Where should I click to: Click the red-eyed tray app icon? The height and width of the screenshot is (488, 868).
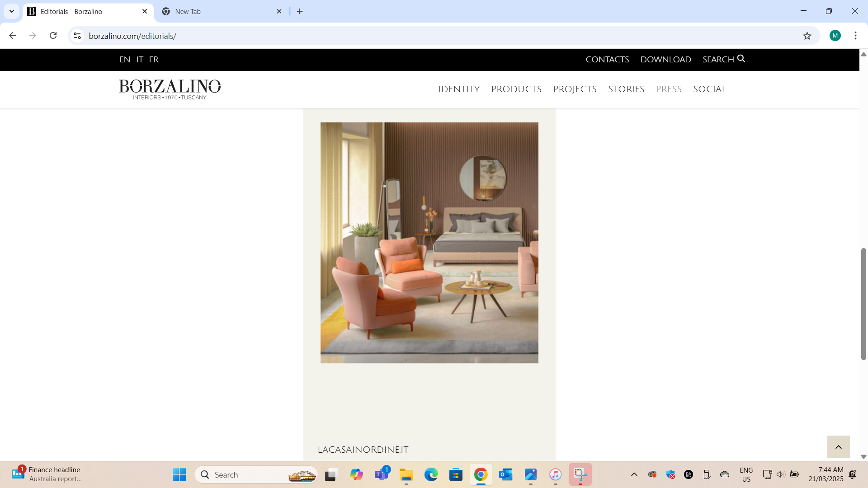[652, 474]
